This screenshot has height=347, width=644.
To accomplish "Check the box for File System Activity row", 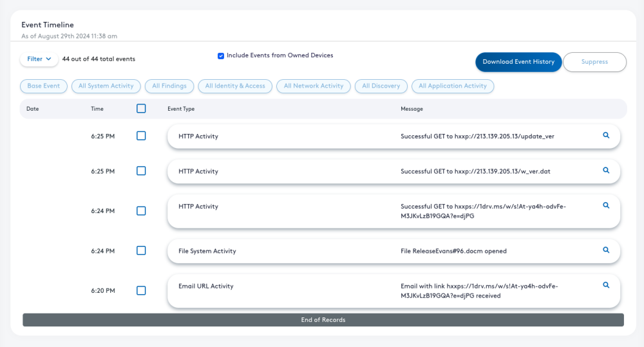I will [141, 250].
